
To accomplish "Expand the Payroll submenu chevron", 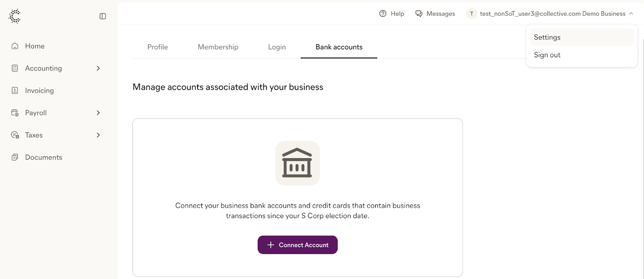I will tap(98, 113).
